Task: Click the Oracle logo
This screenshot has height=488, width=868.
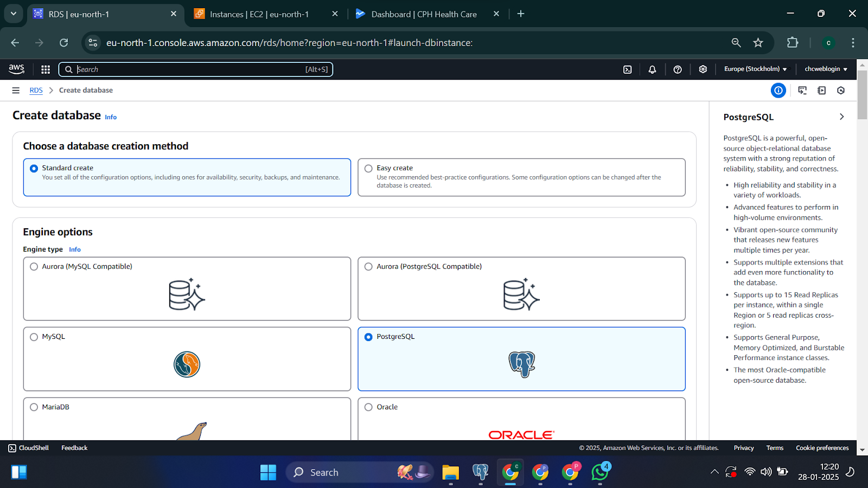Action: point(521,435)
